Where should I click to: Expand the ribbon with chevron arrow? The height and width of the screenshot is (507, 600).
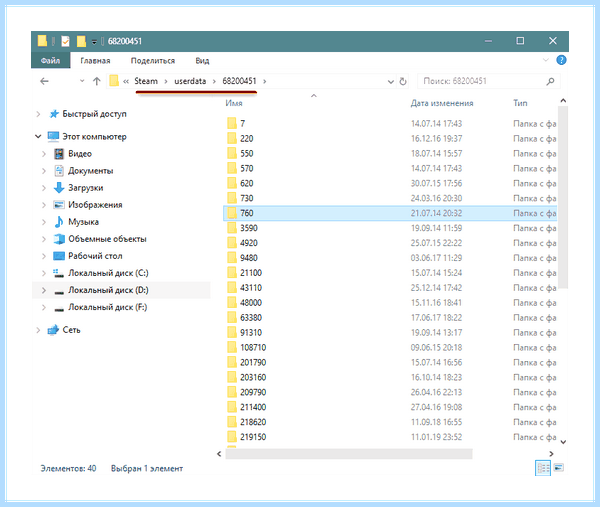[x=546, y=60]
